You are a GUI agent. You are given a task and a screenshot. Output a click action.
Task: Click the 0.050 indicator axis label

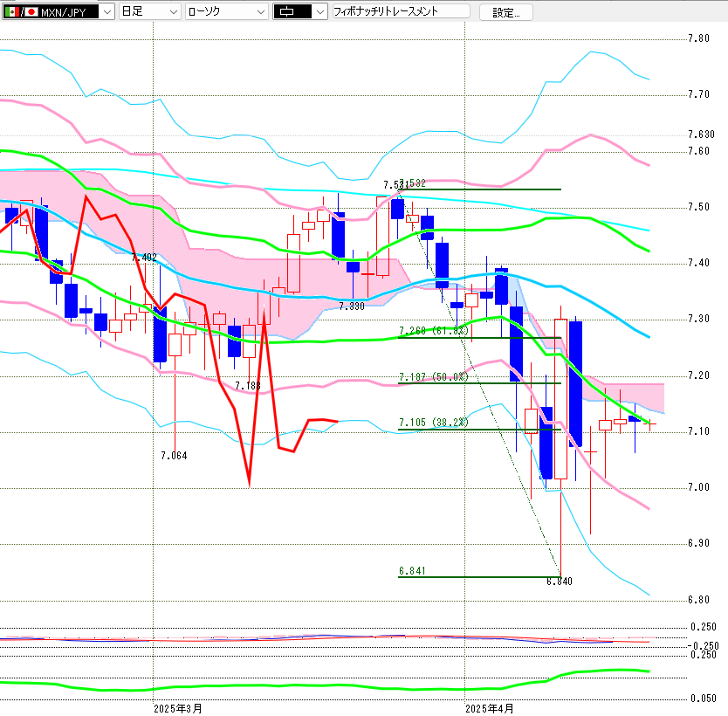click(704, 699)
